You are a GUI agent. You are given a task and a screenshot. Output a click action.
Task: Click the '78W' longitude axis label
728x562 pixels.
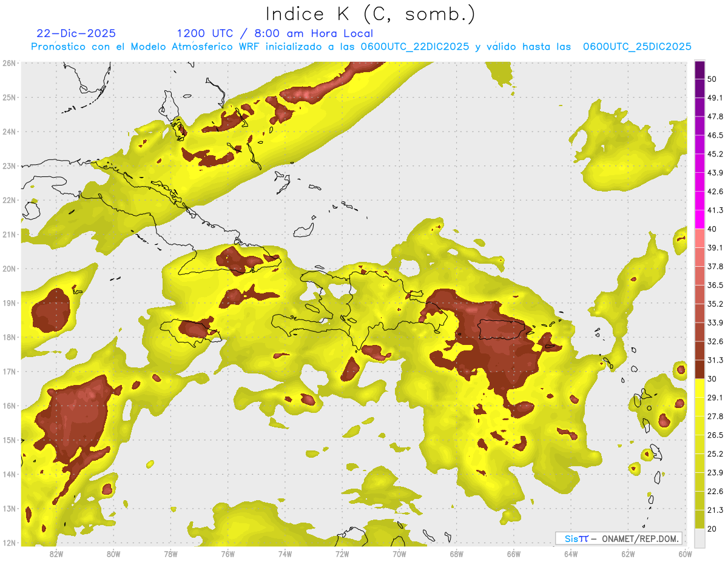pos(170,554)
